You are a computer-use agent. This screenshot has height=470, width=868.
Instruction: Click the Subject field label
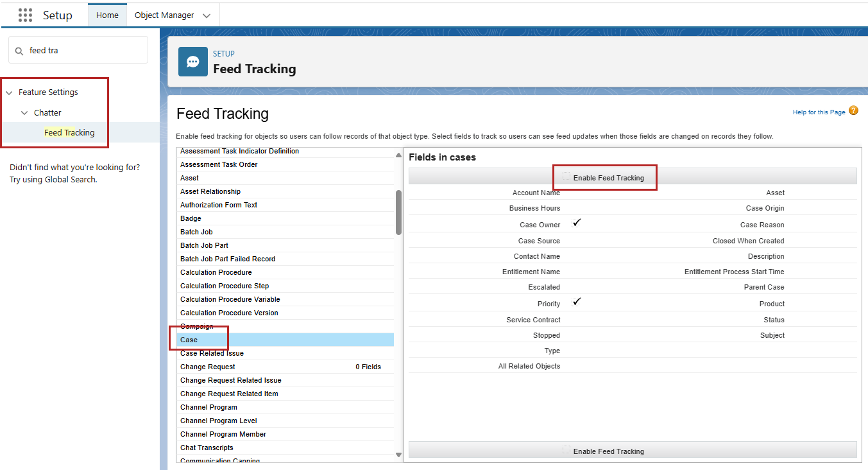click(772, 335)
